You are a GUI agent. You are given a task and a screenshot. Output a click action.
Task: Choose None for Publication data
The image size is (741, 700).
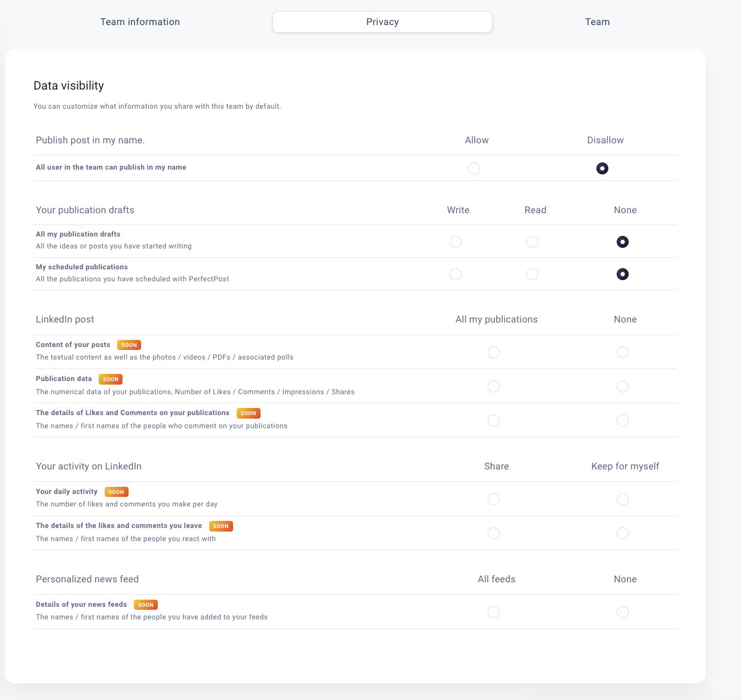(623, 386)
